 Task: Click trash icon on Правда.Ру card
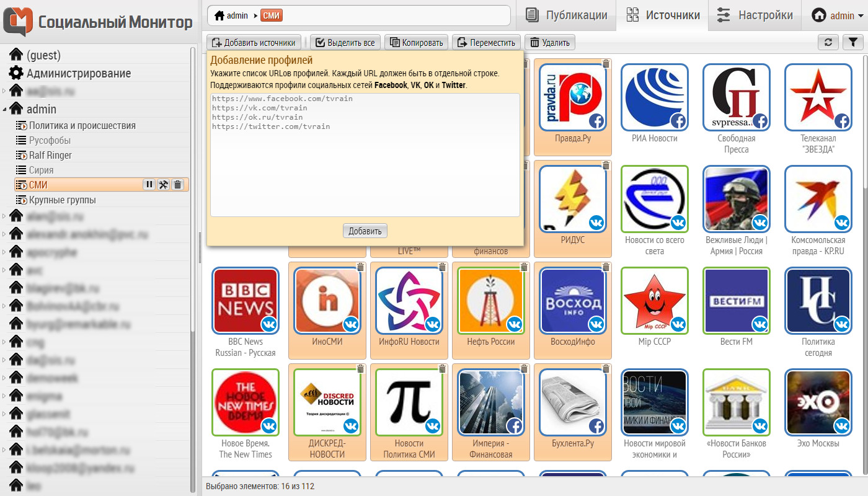(x=606, y=64)
